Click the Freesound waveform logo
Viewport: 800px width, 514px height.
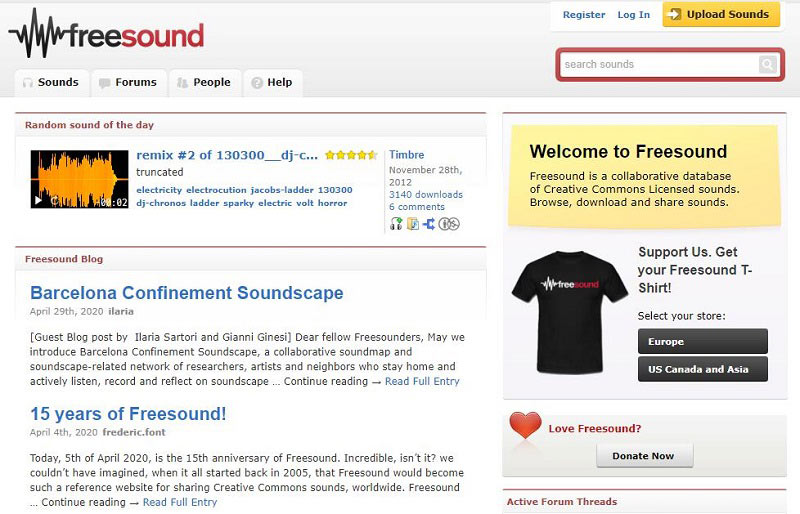pos(106,34)
